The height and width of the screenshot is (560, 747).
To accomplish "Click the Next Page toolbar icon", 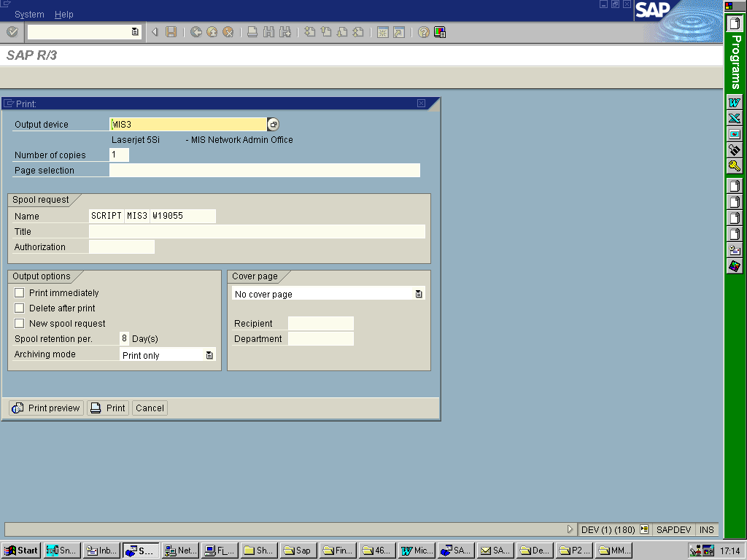I will pos(342,32).
